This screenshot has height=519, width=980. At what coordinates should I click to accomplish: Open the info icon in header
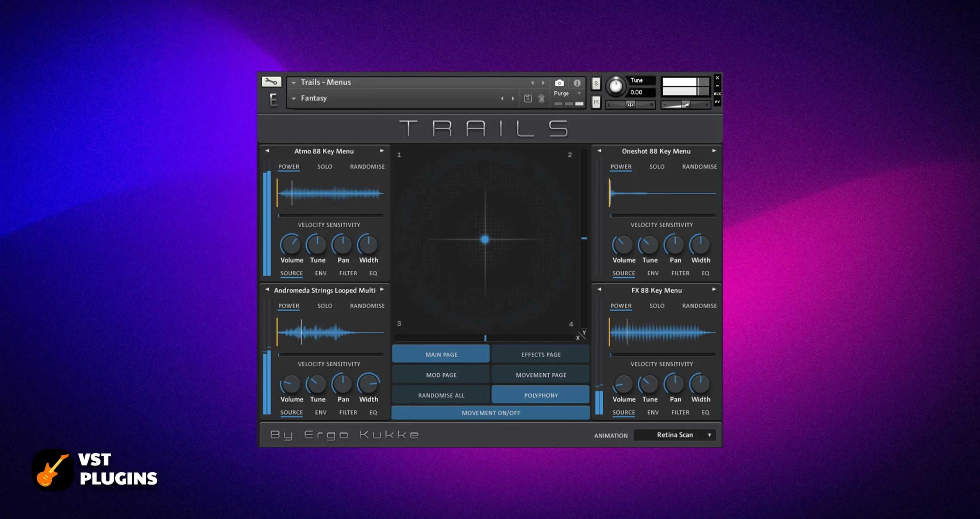pyautogui.click(x=577, y=83)
